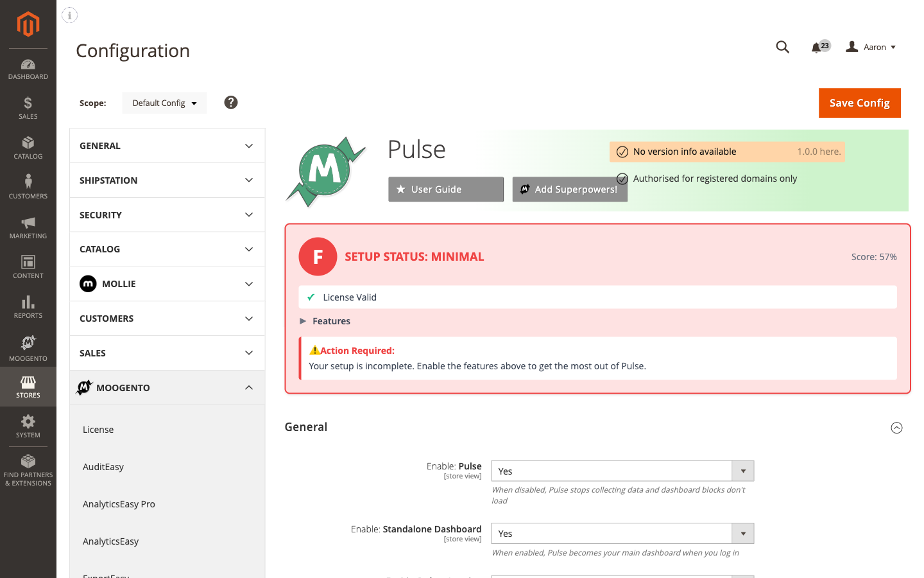Expand the CATALOG config section
This screenshot has width=924, height=578.
(x=167, y=249)
